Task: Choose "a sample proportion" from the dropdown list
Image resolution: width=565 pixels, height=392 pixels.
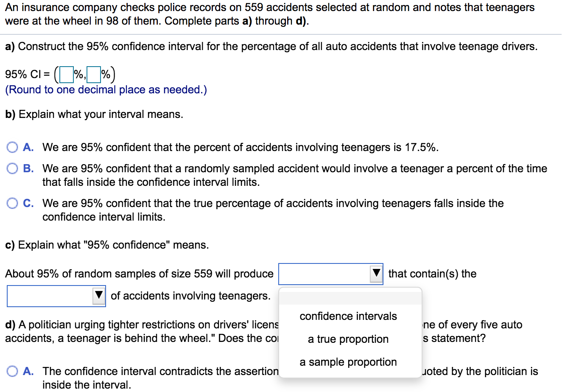Action: pos(348,362)
